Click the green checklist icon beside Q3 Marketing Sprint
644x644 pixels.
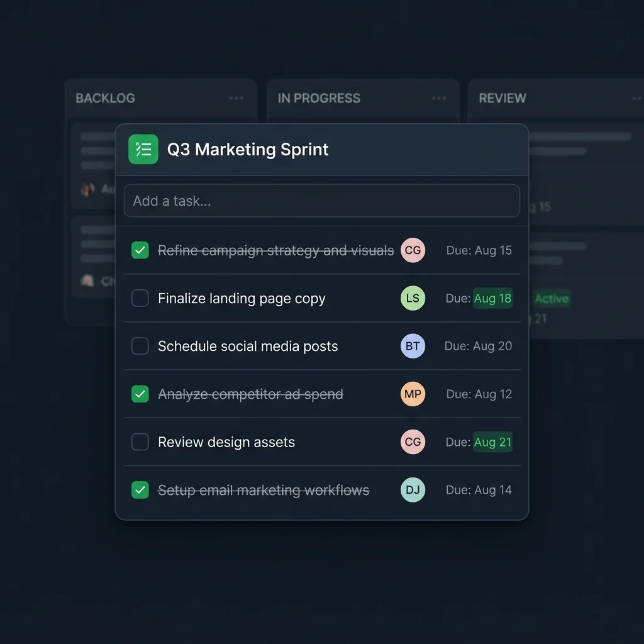click(143, 149)
